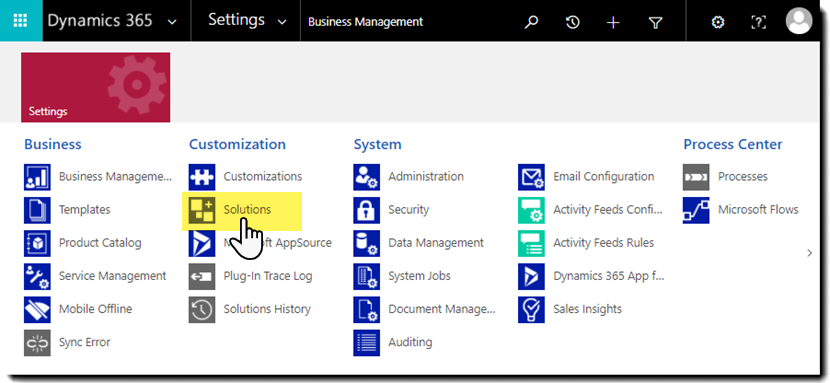Click the Business Management icon
The width and height of the screenshot is (830, 383).
37,177
